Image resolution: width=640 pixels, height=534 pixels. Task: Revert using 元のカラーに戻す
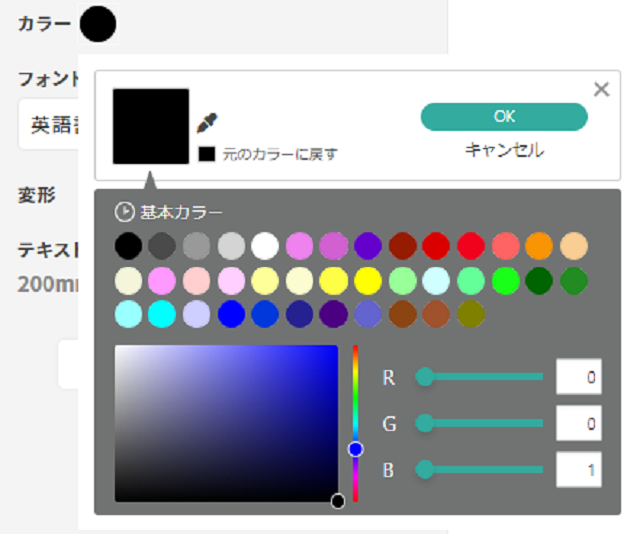pyautogui.click(x=270, y=155)
